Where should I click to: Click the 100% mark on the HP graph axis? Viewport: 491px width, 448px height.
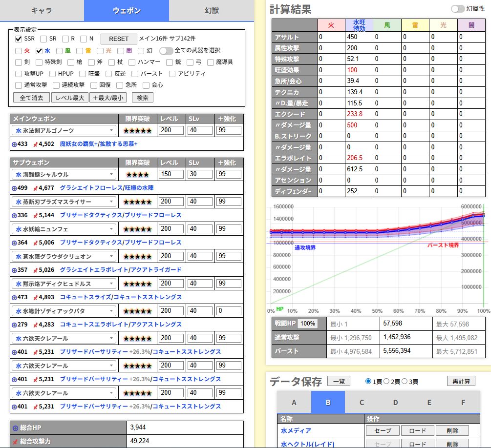483,311
